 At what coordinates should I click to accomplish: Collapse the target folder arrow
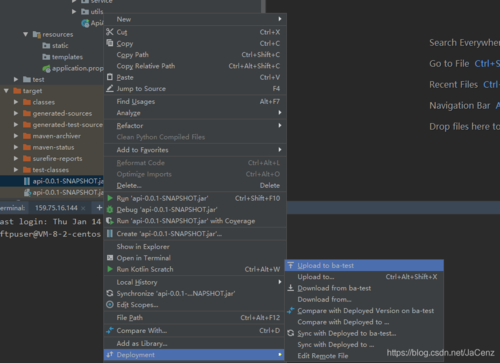pos(6,91)
